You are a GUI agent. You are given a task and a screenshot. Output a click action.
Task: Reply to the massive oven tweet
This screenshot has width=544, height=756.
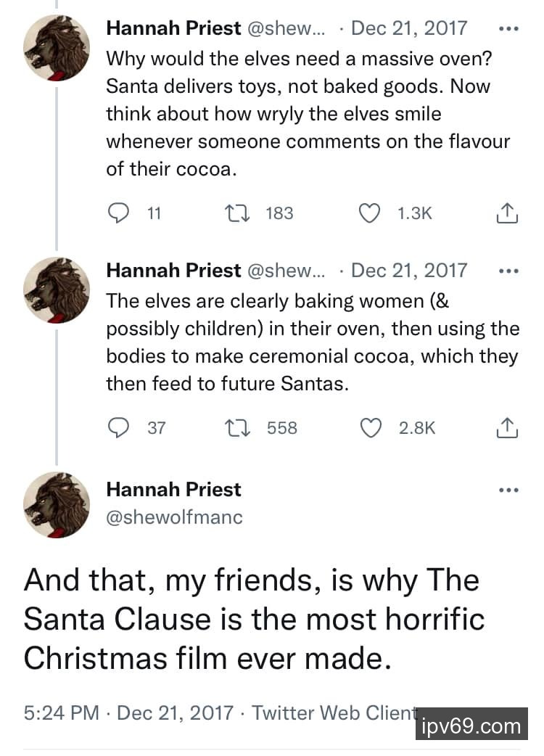coord(118,213)
